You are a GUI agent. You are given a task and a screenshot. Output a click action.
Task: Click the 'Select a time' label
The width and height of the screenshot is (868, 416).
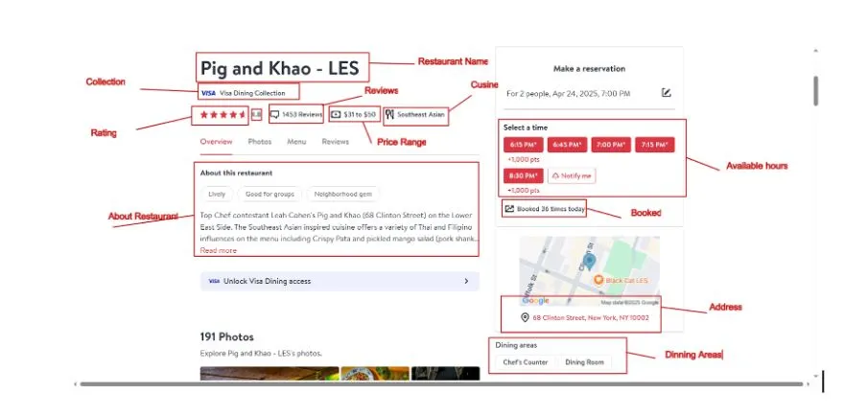(526, 127)
